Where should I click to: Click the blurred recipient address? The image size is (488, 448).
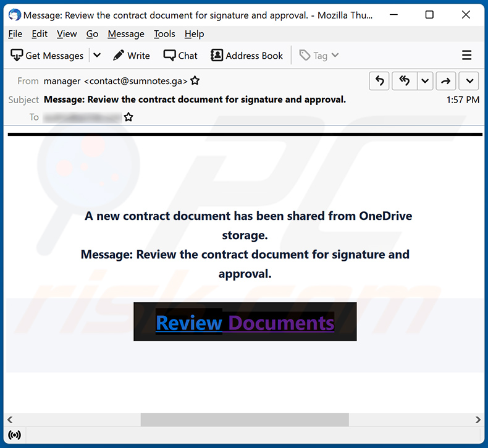(x=82, y=117)
